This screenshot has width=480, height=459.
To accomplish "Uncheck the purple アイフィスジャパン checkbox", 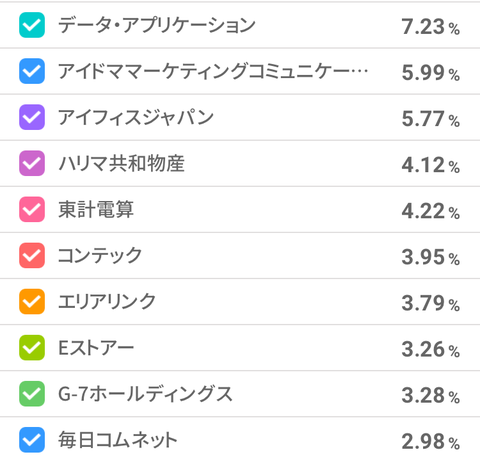I will tap(32, 117).
